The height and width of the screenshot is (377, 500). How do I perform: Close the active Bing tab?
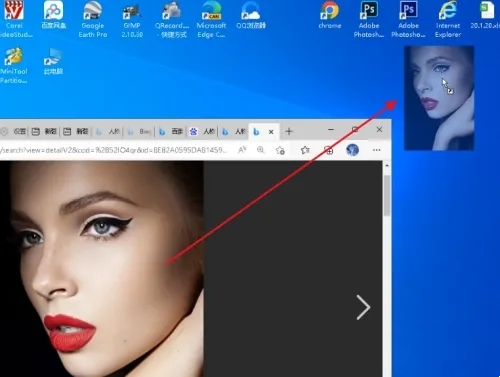[x=271, y=132]
